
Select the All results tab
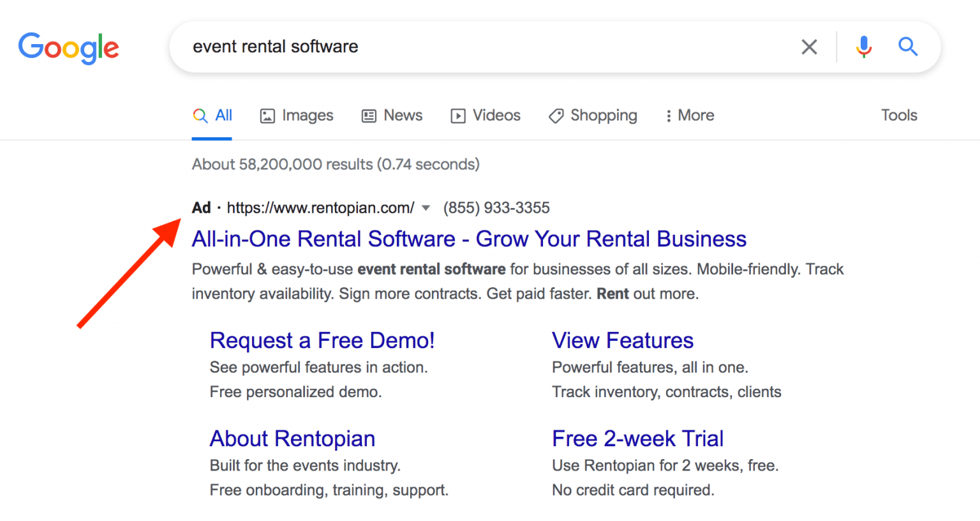pos(212,116)
